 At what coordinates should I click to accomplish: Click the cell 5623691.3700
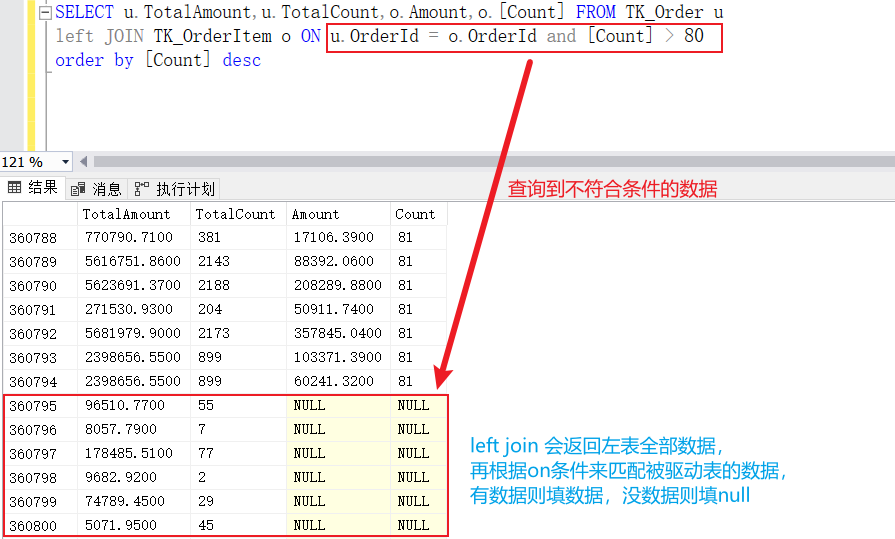134,285
